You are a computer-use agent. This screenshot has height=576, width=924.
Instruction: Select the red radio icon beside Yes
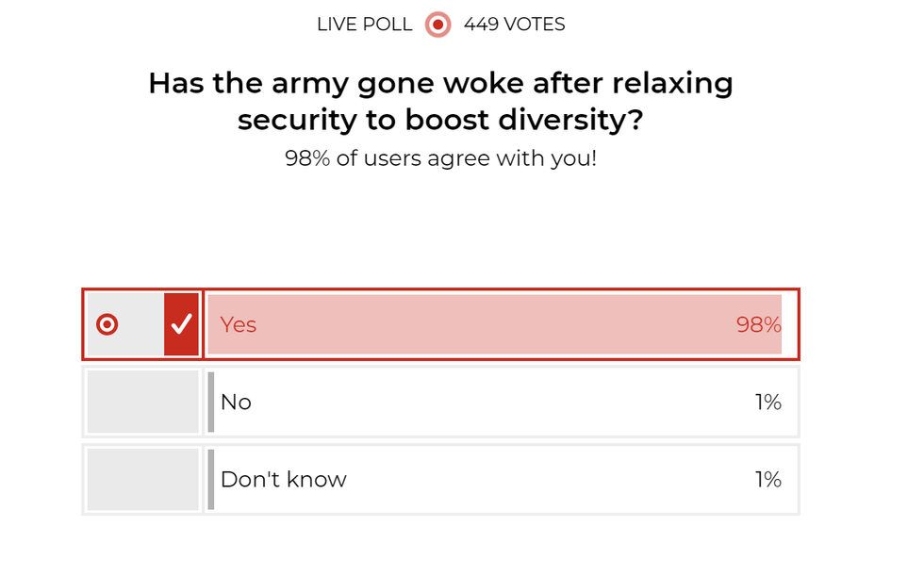click(107, 324)
